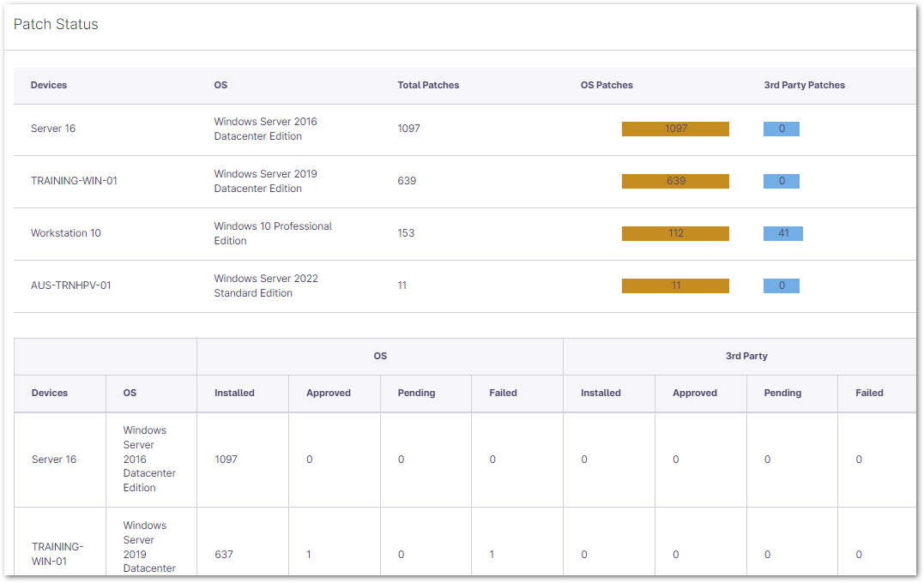
Task: Click AUS-TRNHPV-01's blue third-party patches bar
Action: coord(781,285)
